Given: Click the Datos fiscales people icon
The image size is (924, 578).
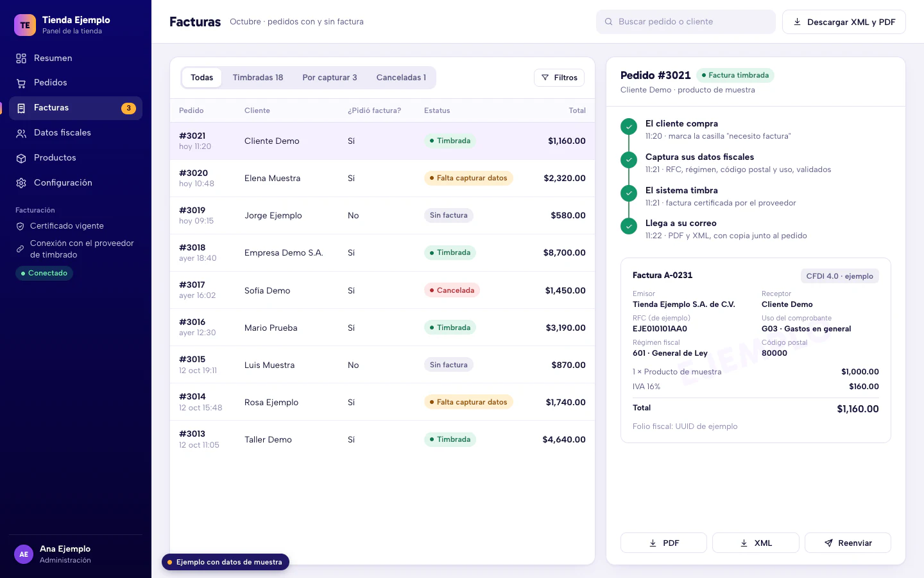Looking at the screenshot, I should point(21,133).
